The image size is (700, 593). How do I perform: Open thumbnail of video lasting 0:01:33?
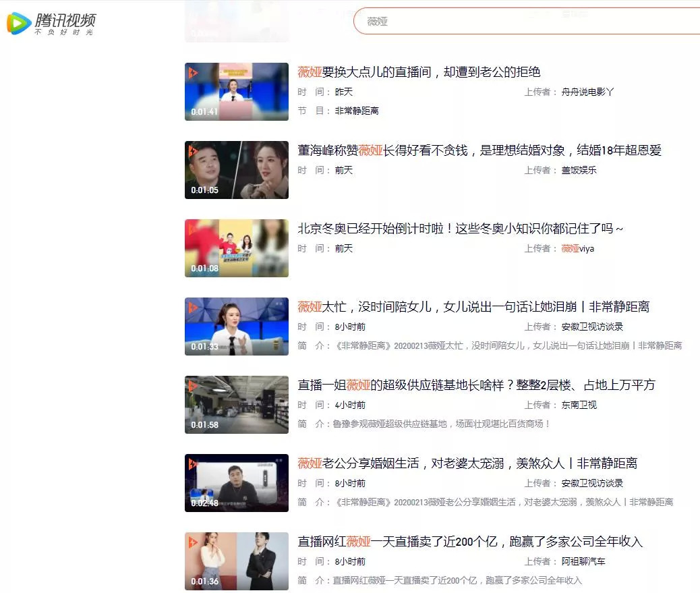[237, 327]
